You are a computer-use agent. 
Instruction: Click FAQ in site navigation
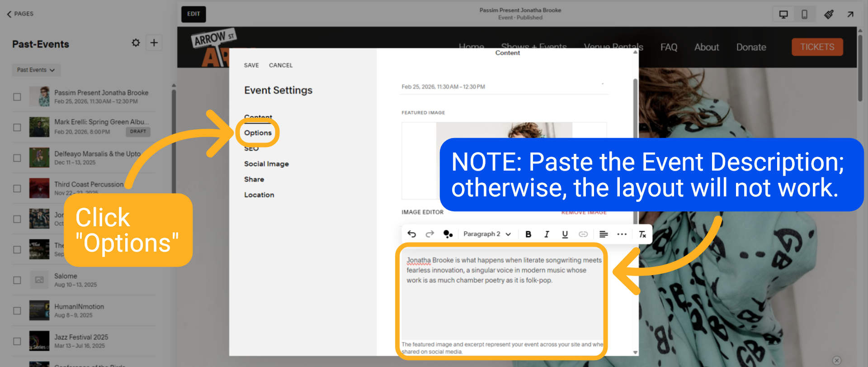(x=669, y=47)
